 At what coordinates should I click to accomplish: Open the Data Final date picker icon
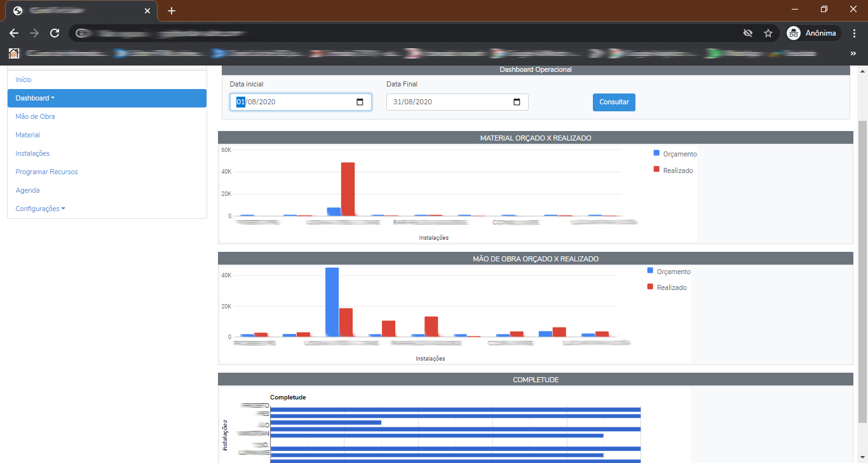point(517,102)
